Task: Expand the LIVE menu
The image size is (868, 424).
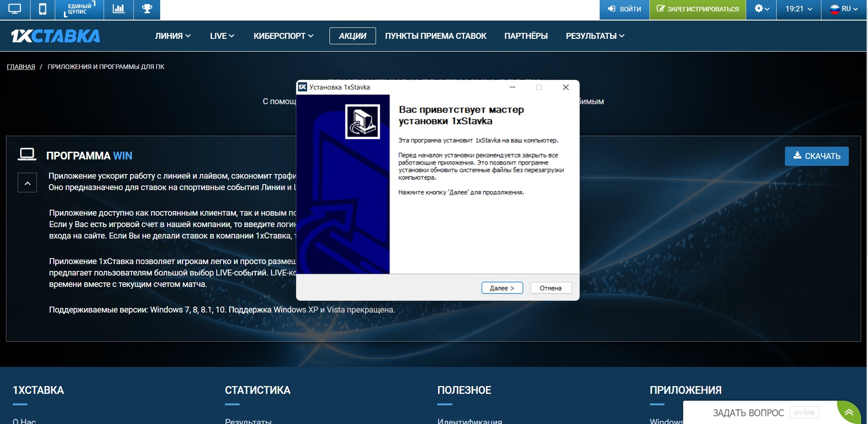Action: pos(222,36)
